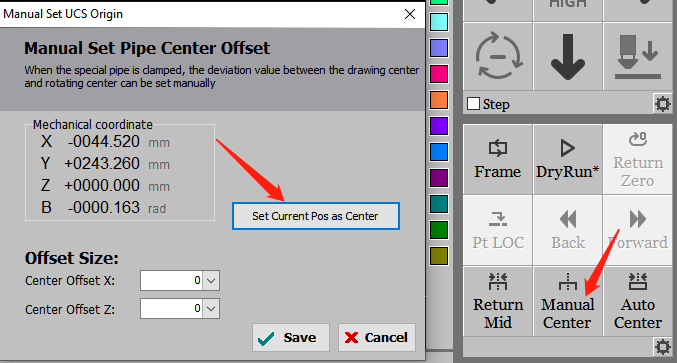Open settings gear beside Step checkbox
Screen dimensions: 677x363
[663, 104]
